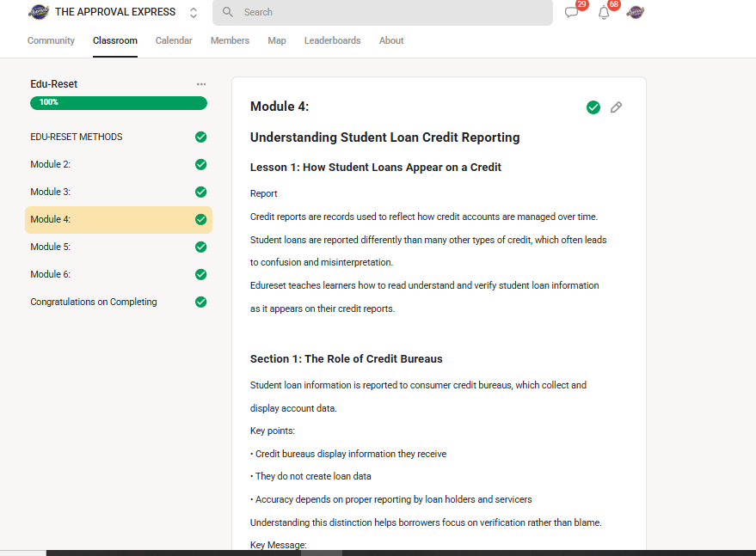Open the user profile avatar menu
The image size is (756, 556).
click(635, 12)
